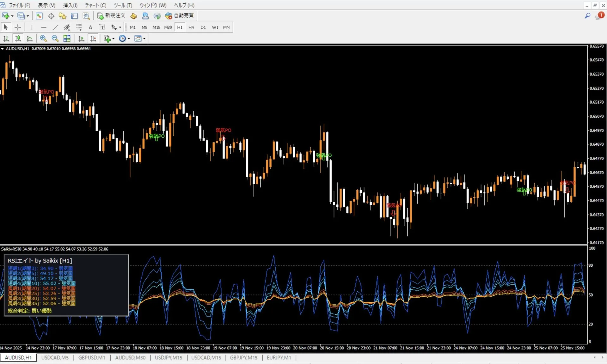Open the tile windows grid icon
Viewport: 607px width, 364px height.
click(x=67, y=39)
